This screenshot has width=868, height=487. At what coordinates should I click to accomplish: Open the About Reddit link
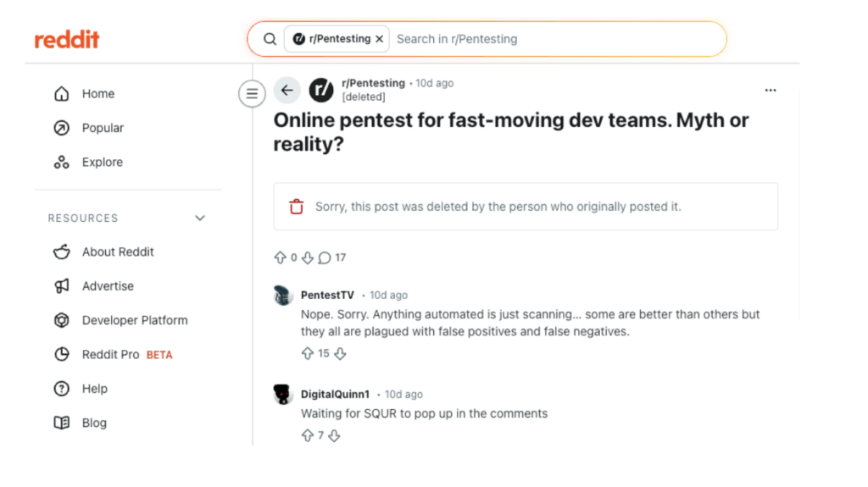[x=118, y=252]
